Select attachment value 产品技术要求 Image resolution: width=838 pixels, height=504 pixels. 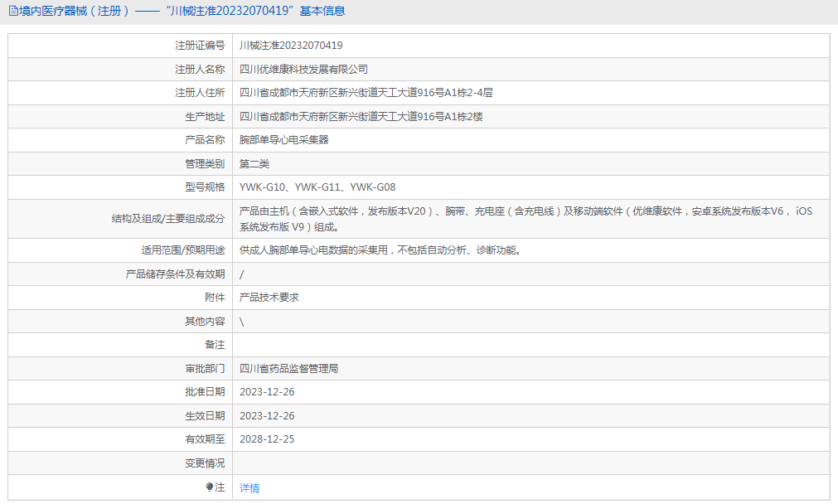[269, 298]
